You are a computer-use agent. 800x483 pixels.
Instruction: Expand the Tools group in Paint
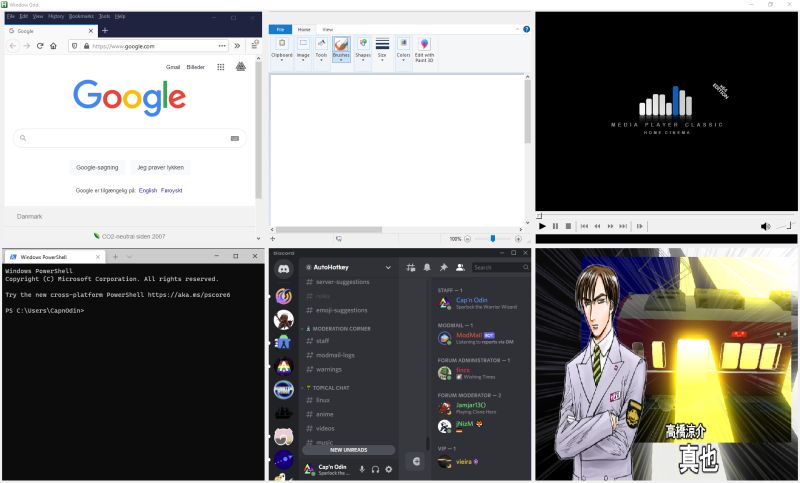tap(321, 50)
